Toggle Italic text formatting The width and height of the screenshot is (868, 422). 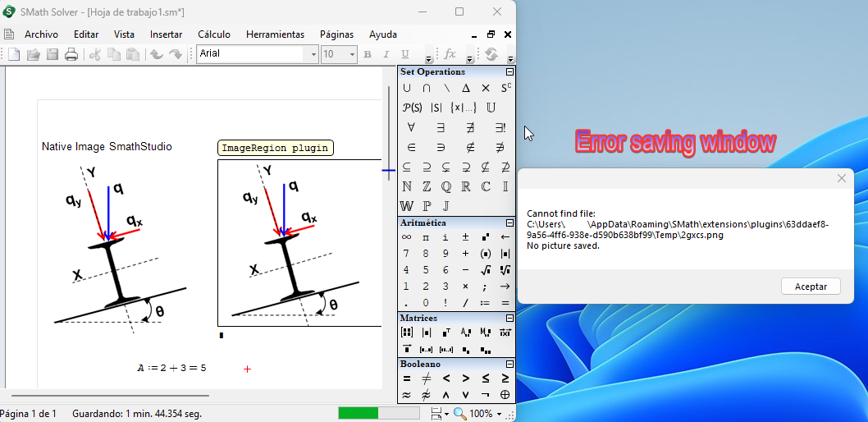tap(386, 54)
